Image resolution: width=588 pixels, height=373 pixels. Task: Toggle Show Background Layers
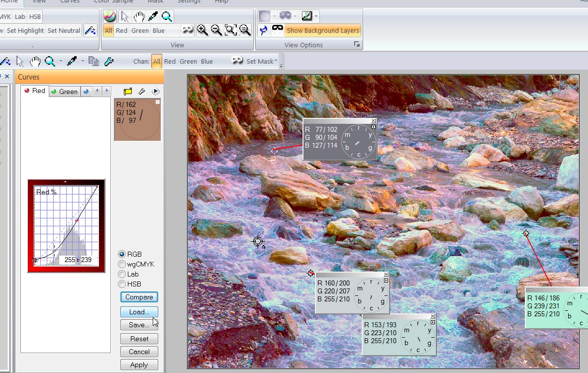point(323,30)
